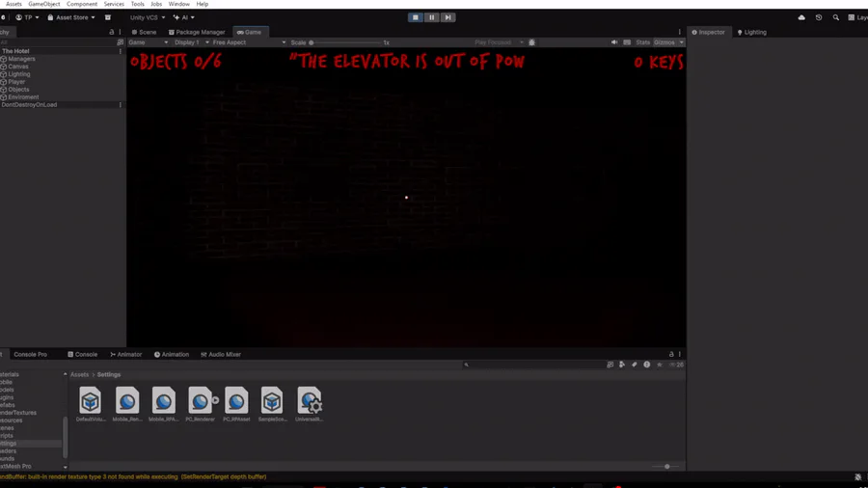Viewport: 868px width, 488px height.
Task: Stop play mode with the Play button
Action: coord(415,17)
